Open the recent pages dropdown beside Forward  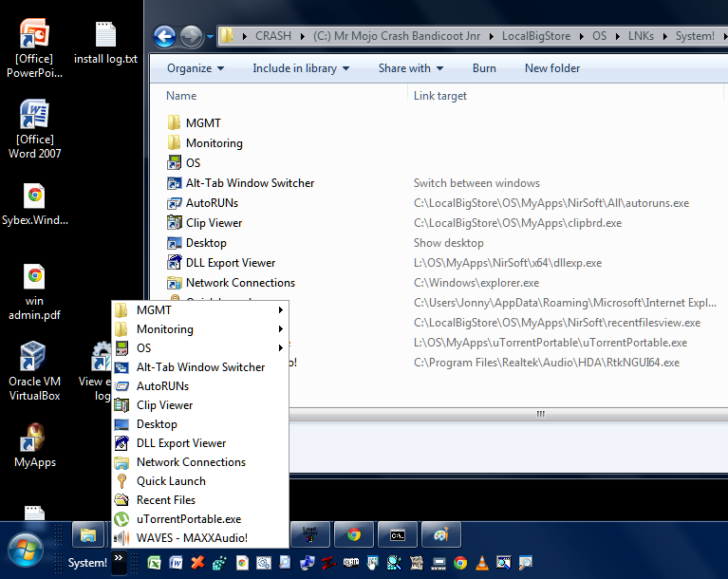coord(211,36)
